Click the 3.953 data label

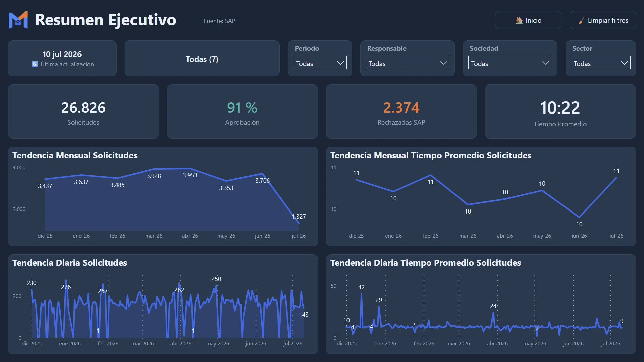click(x=190, y=175)
